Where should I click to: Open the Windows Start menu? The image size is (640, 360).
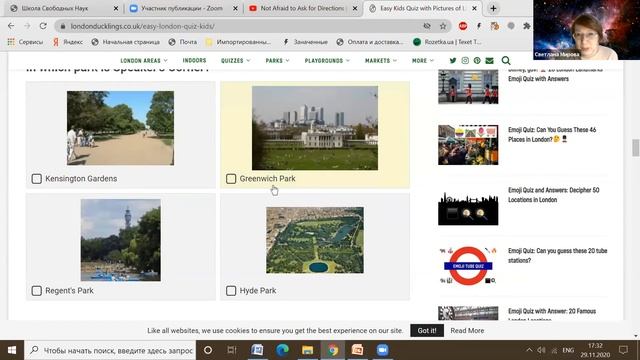[12, 350]
